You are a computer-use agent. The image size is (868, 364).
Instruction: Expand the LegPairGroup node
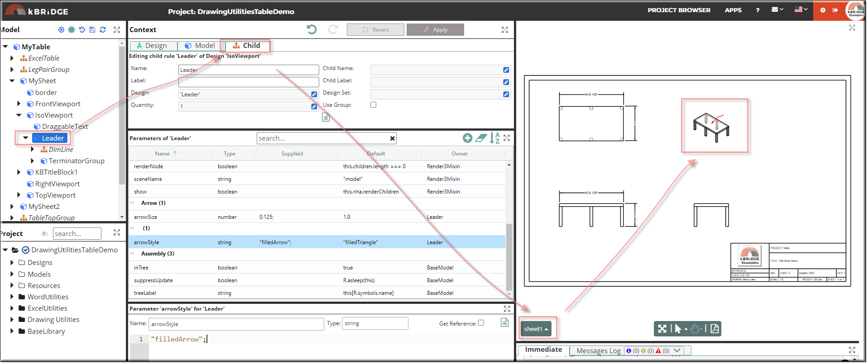click(12, 69)
